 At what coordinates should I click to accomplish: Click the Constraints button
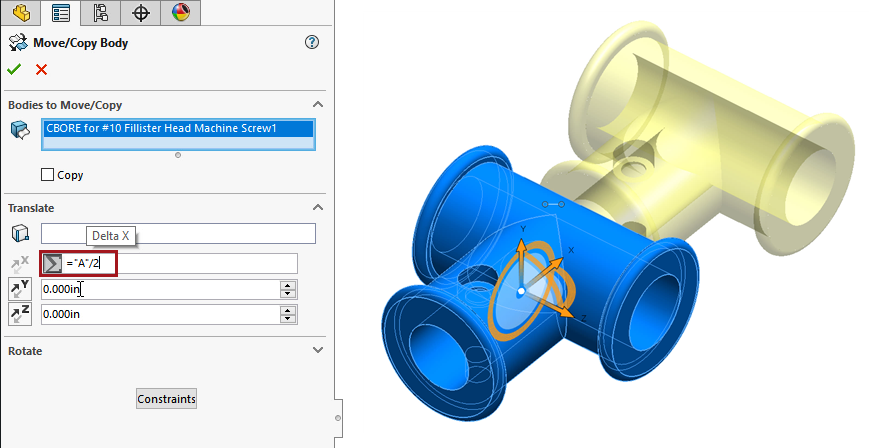(166, 399)
